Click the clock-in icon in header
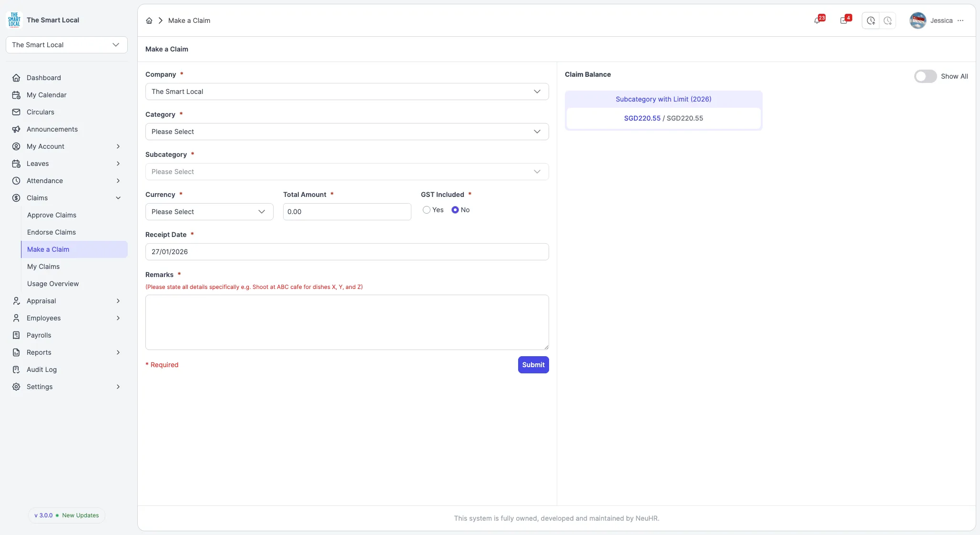Image resolution: width=980 pixels, height=535 pixels. coord(871,21)
